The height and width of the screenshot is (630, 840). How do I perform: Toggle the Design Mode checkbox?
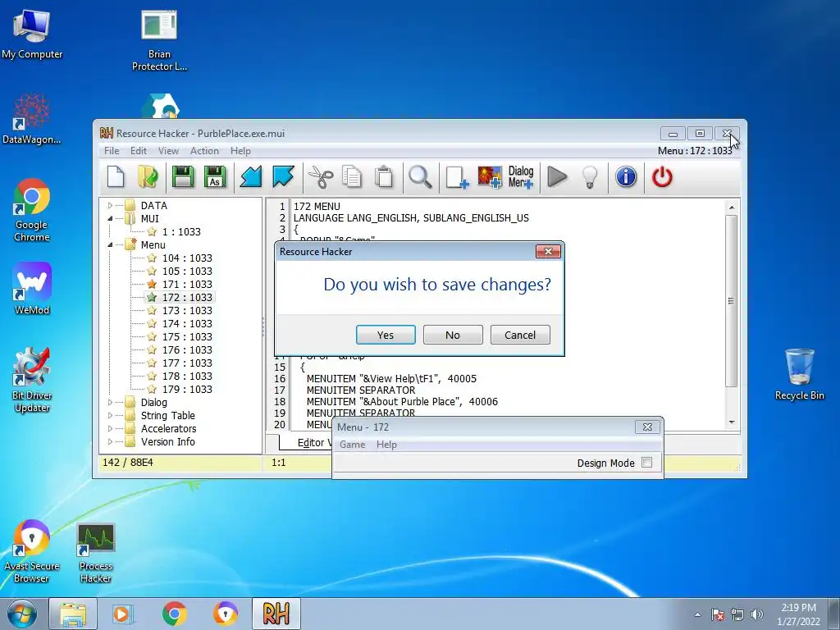(x=646, y=463)
